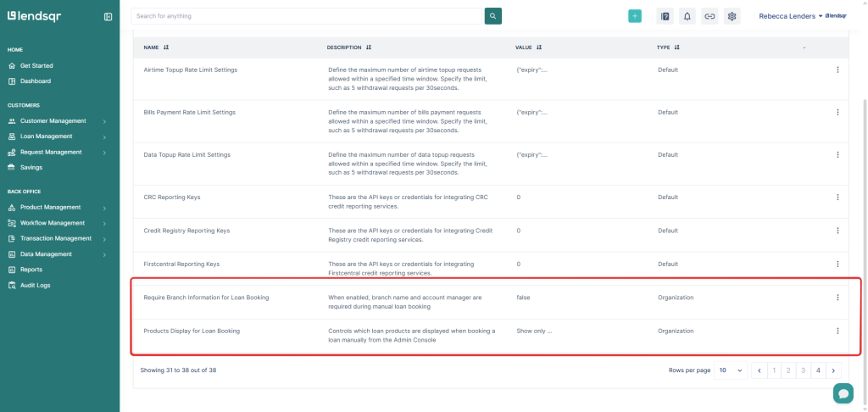Open the help guide book icon
The image size is (868, 412).
click(x=665, y=16)
